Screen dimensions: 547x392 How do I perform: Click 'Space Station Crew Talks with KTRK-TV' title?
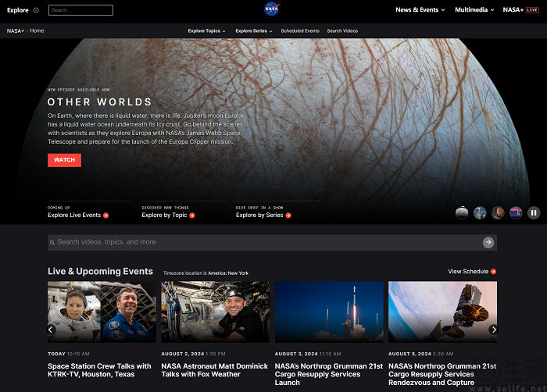[99, 370]
